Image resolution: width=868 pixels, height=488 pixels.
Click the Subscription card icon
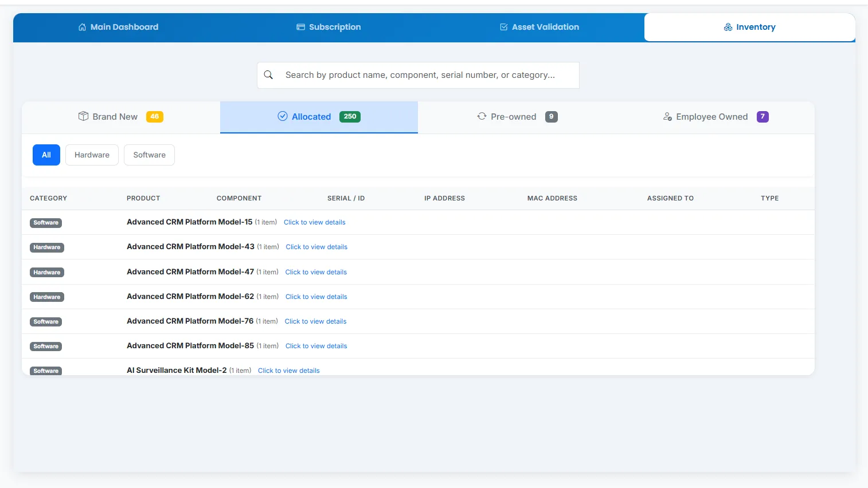(x=300, y=27)
